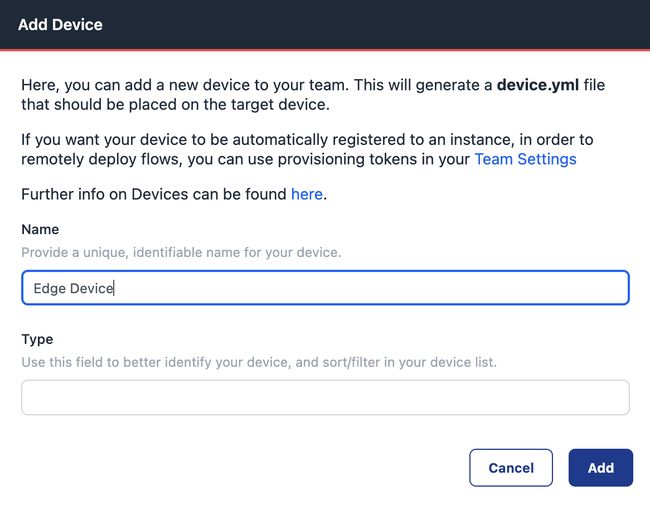Open the Team Settings link

click(525, 159)
